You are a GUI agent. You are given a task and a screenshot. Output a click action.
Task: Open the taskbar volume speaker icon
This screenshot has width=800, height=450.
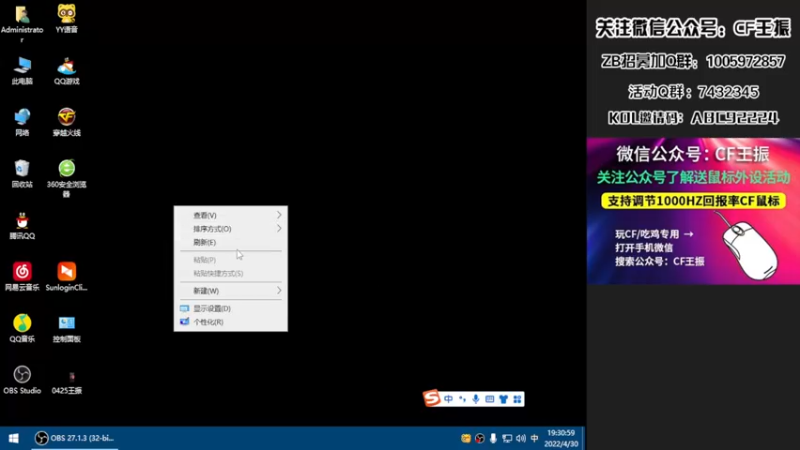point(520,438)
